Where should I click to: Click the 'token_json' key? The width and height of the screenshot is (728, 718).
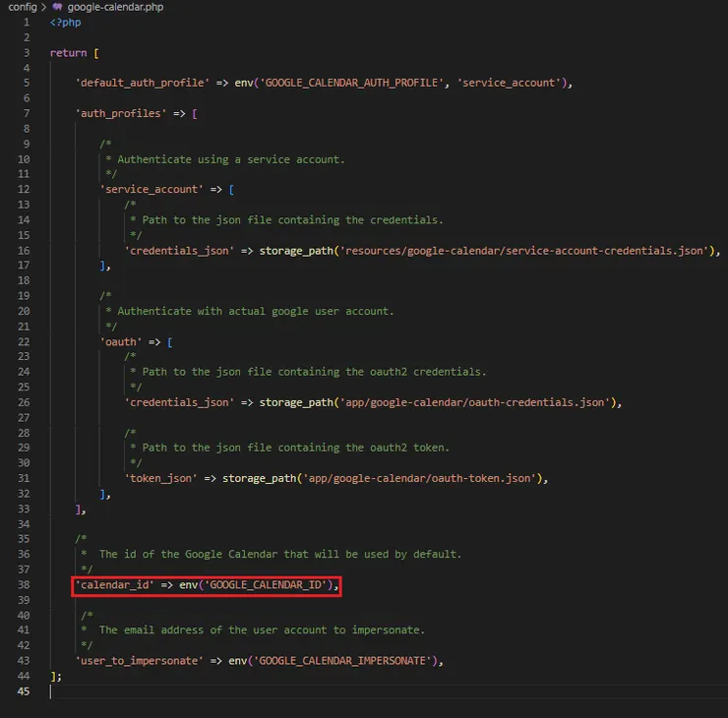tap(160, 479)
